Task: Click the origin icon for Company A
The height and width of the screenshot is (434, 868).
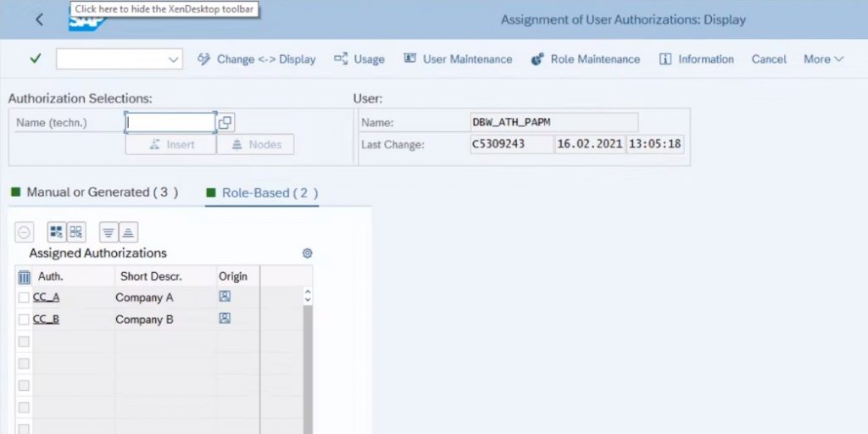Action: click(225, 297)
